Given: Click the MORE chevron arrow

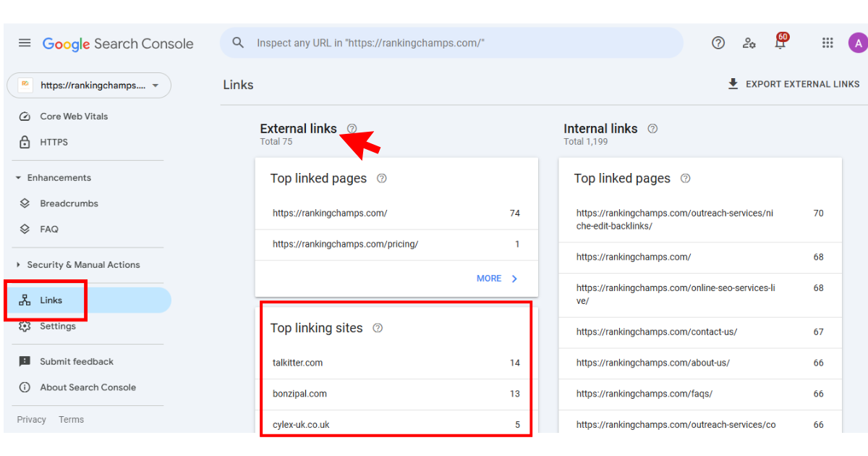Looking at the screenshot, I should point(514,279).
